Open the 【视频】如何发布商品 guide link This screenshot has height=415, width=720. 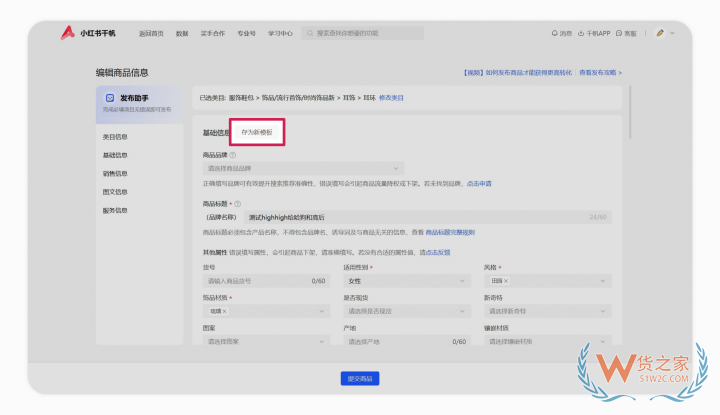pos(518,73)
